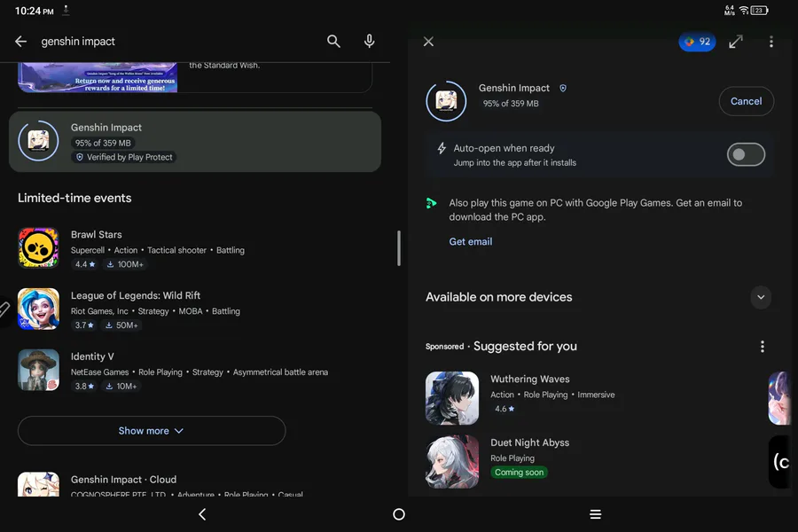Open Android recent apps button
This screenshot has width=798, height=532.
pos(596,514)
